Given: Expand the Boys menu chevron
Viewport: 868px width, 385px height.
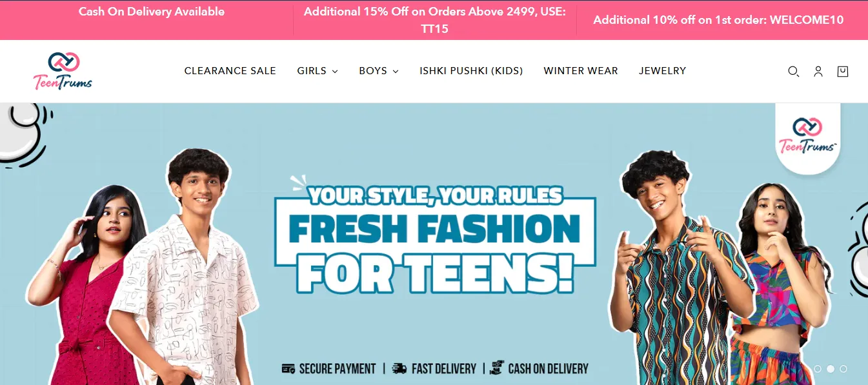Looking at the screenshot, I should pos(396,72).
